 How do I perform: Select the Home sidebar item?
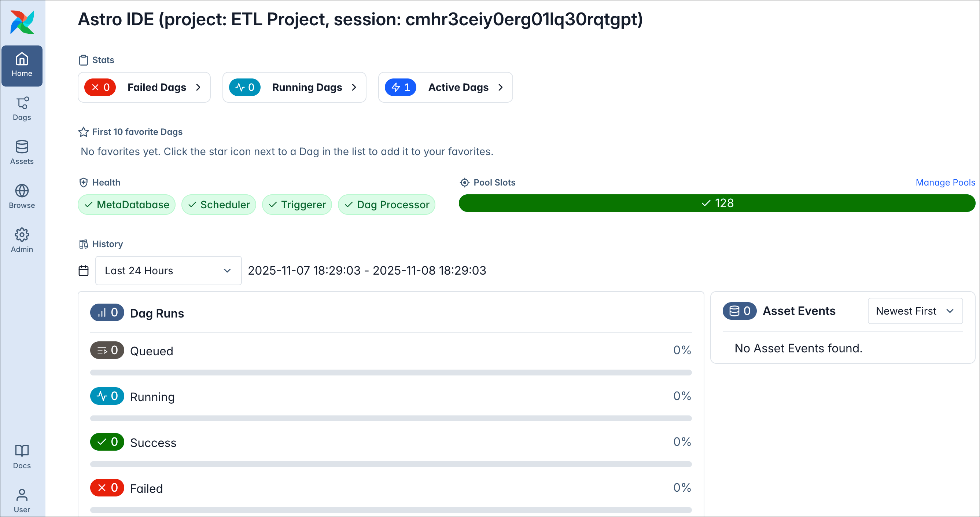point(22,66)
